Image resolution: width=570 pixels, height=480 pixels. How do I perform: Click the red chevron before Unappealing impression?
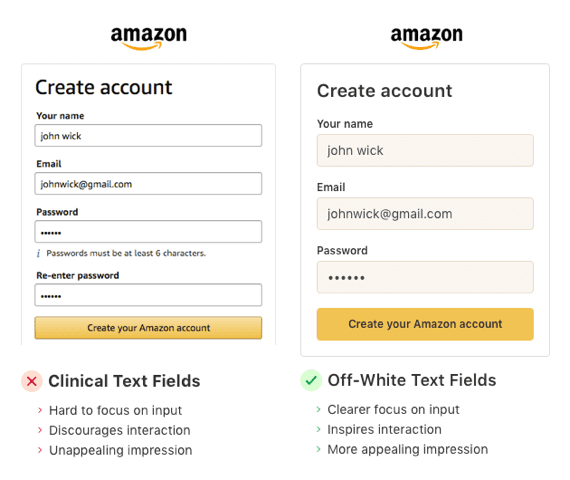[x=40, y=450]
